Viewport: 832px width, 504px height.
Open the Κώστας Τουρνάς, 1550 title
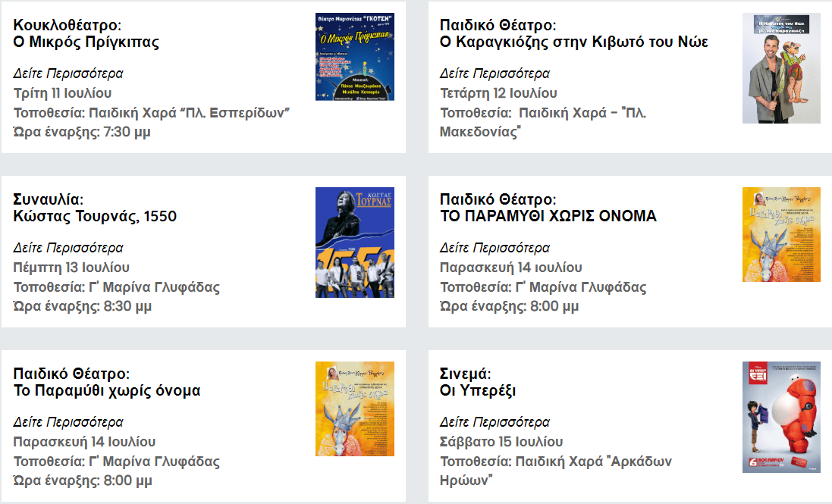(95, 217)
